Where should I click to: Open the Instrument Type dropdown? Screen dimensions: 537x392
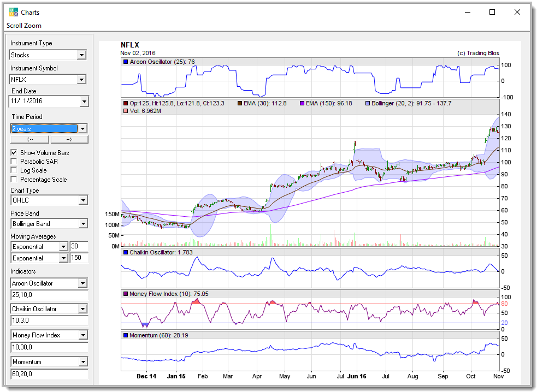pos(81,55)
